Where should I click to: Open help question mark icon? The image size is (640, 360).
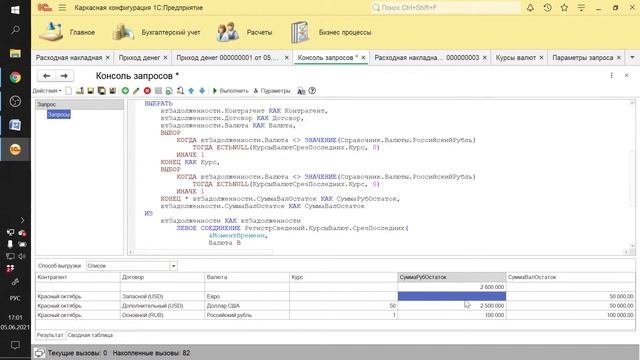coord(312,91)
